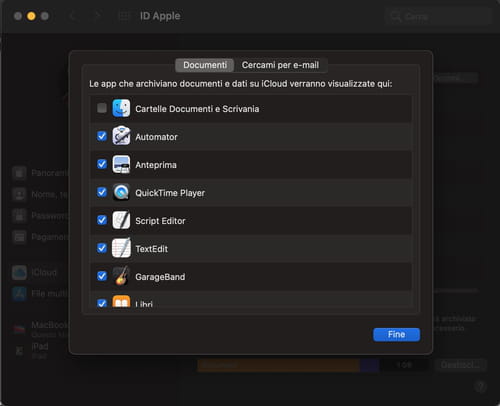The width and height of the screenshot is (500, 406).
Task: Click the Automator app icon
Action: point(121,136)
